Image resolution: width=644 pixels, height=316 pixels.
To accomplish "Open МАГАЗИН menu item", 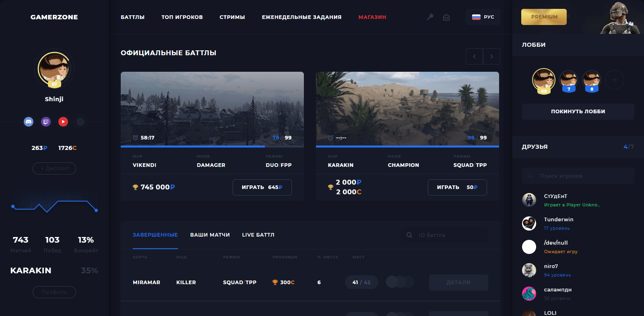I will click(x=372, y=17).
